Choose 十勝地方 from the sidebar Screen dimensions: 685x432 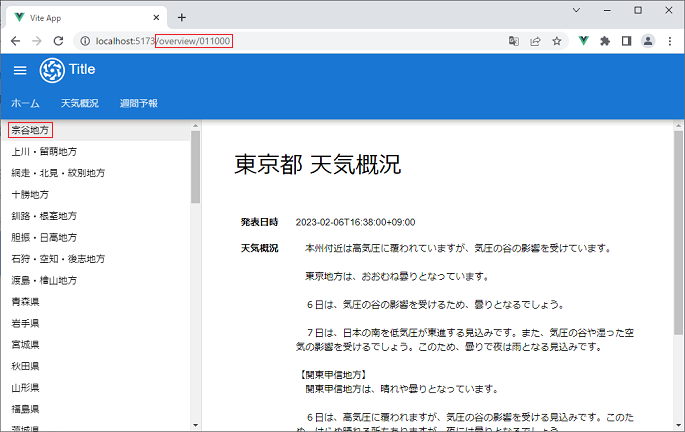click(x=30, y=194)
